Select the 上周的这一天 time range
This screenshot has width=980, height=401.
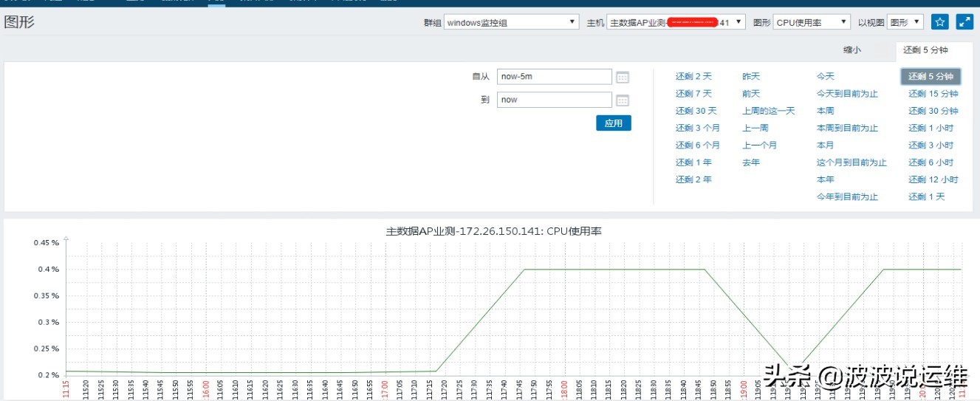coord(769,111)
